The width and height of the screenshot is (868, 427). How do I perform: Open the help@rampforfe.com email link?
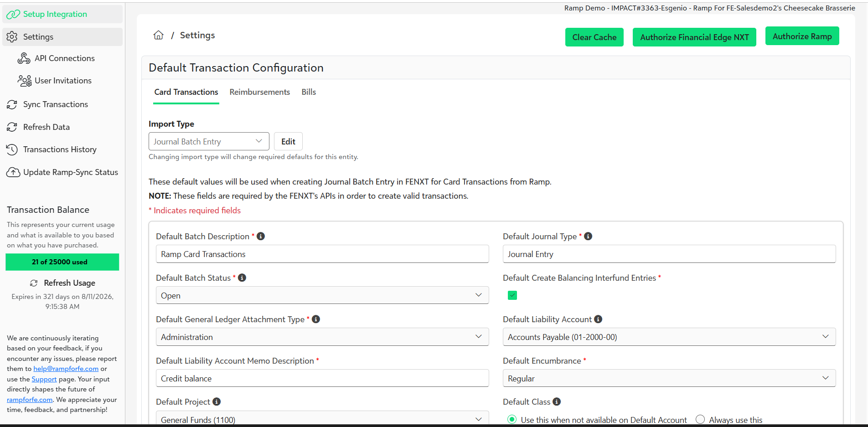pos(66,369)
